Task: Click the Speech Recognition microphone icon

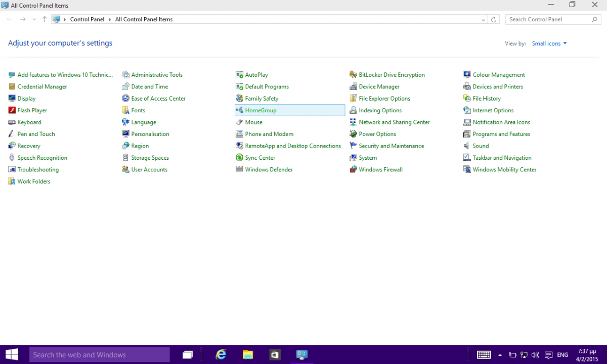Action: (x=12, y=158)
